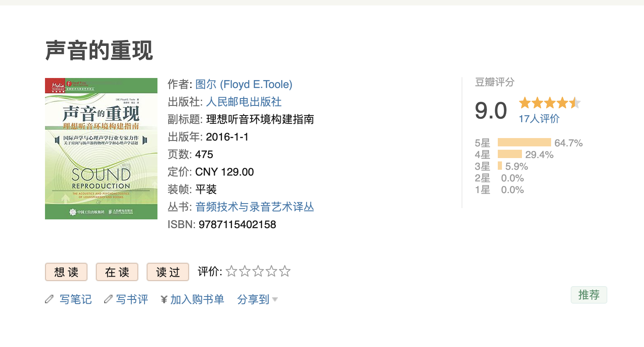644x347 pixels.
Task: Visit publisher 人民邮电出版社 page
Action: (x=243, y=102)
